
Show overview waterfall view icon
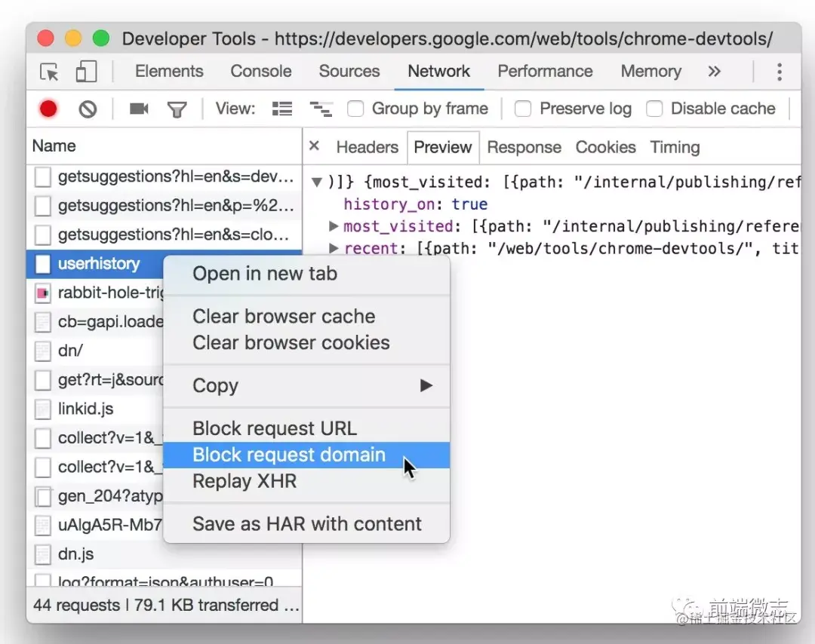[321, 109]
